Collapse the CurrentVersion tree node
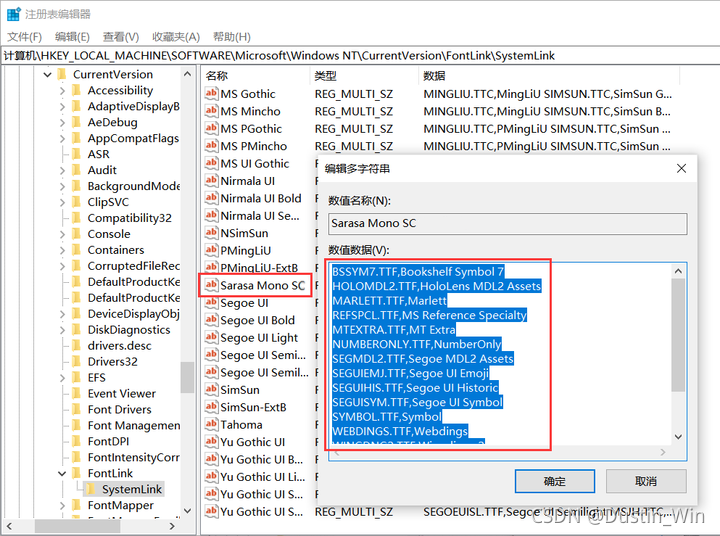Viewport: 720px width, 536px height. [x=47, y=74]
